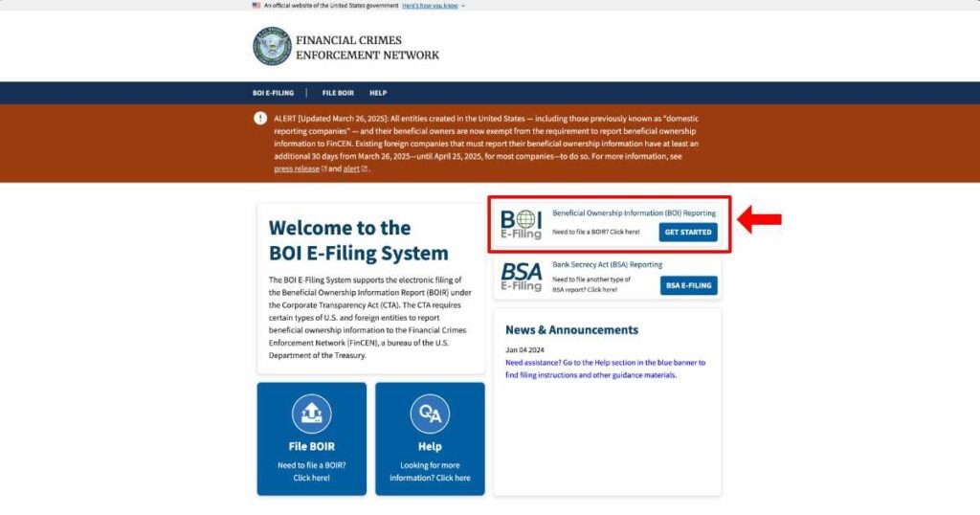980x515 pixels.
Task: Click the BOI E-Filing globe logo
Action: (522, 225)
